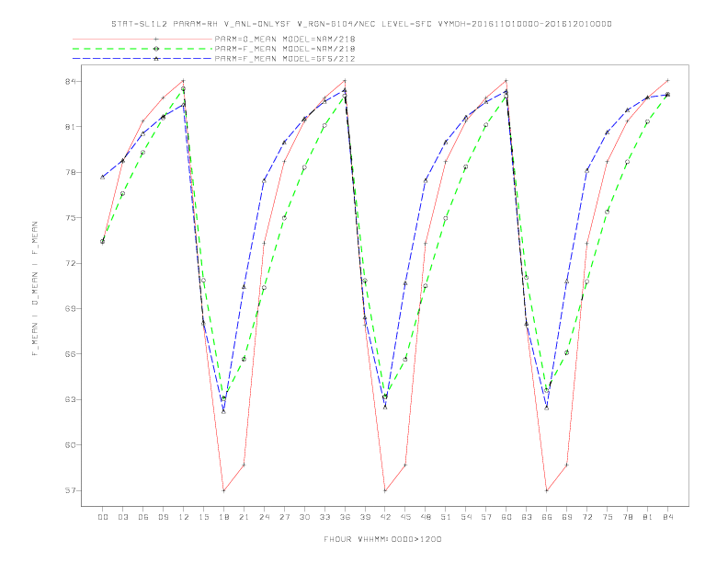Click x-axis forecast hour label 66
This screenshot has width=728, height=563.
[547, 517]
